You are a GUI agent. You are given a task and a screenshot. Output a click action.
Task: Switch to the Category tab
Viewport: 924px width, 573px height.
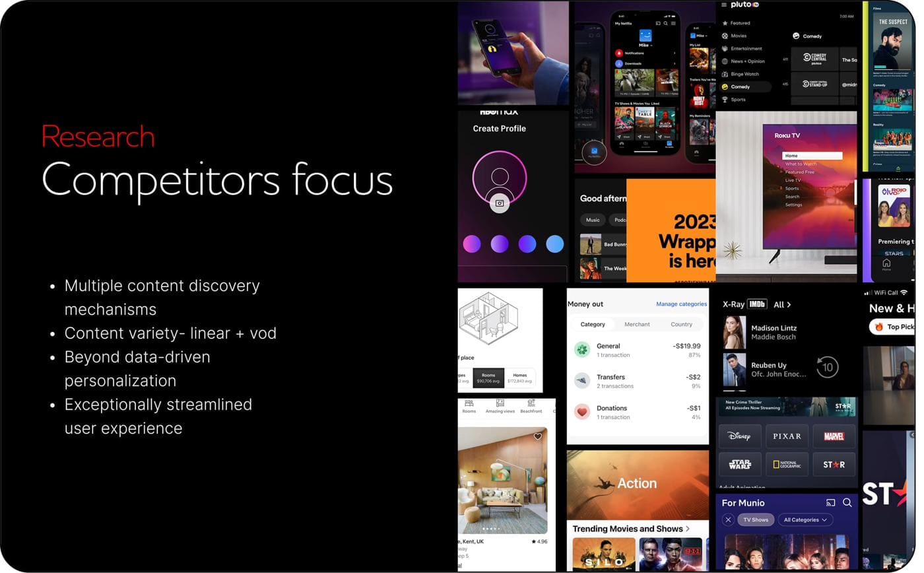tap(593, 324)
